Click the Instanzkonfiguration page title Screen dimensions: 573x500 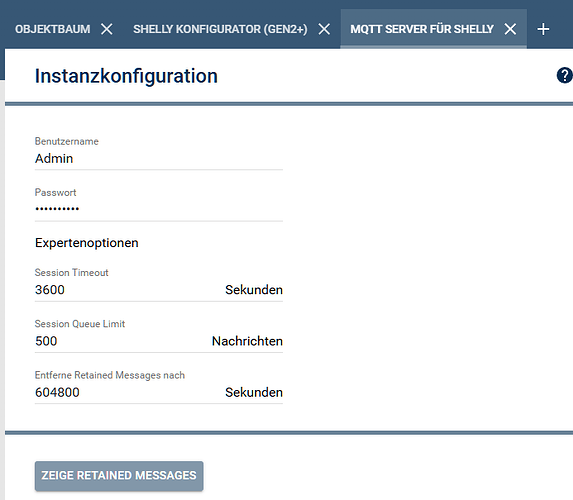126,76
